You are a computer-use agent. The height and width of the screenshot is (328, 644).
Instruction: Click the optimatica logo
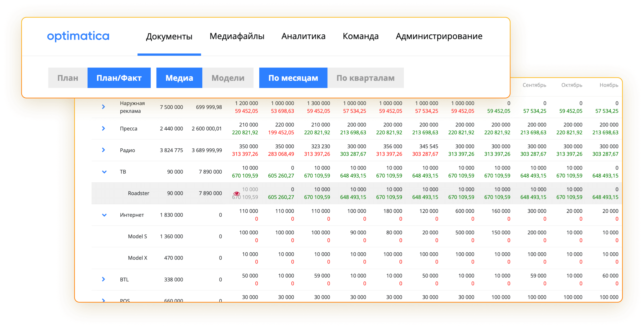click(x=78, y=36)
